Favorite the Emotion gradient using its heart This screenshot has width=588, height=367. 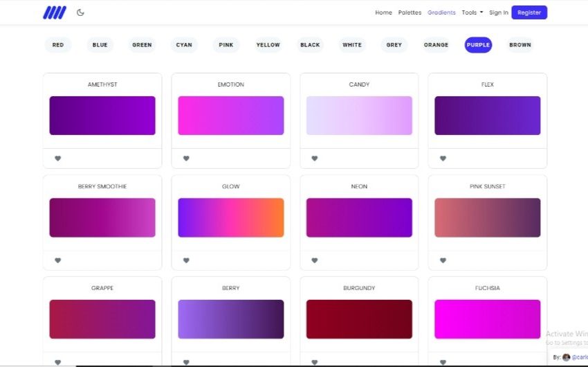click(x=186, y=159)
